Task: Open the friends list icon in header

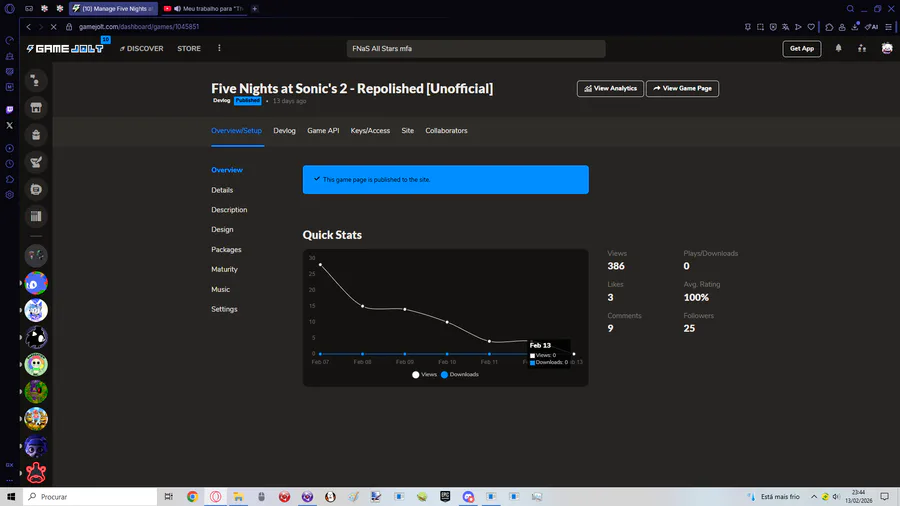Action: [x=862, y=49]
